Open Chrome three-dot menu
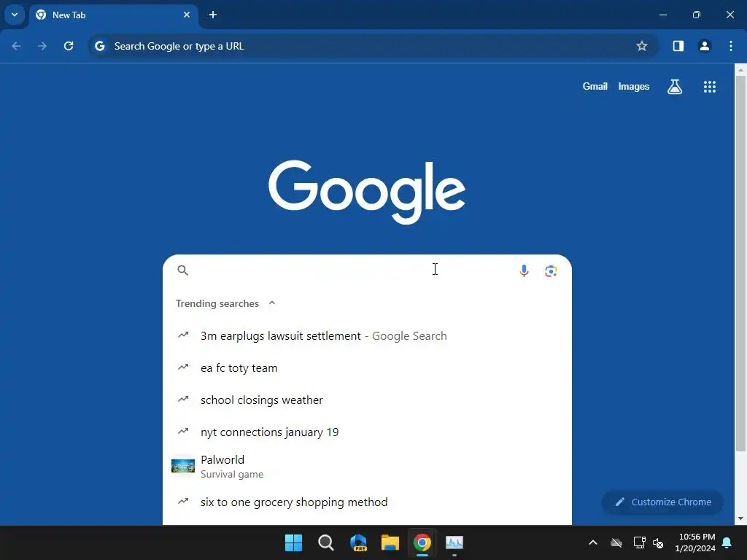747x560 pixels. [731, 46]
